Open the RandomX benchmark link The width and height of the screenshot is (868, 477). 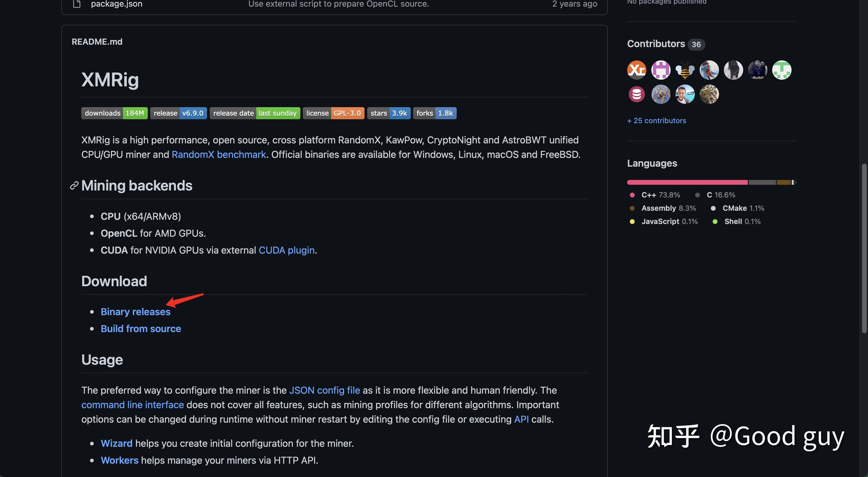[x=219, y=155]
